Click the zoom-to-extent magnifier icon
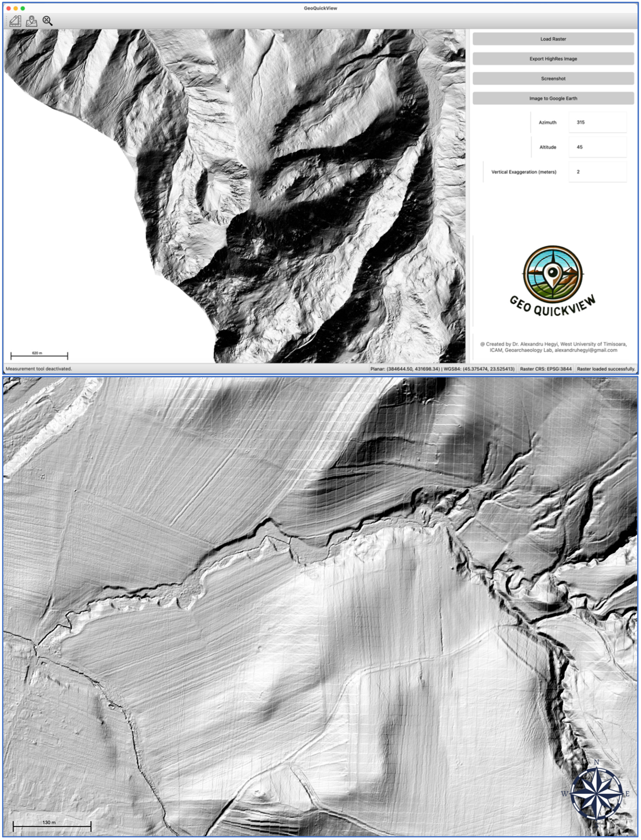Viewport: 641px width, 840px height. pyautogui.click(x=47, y=21)
